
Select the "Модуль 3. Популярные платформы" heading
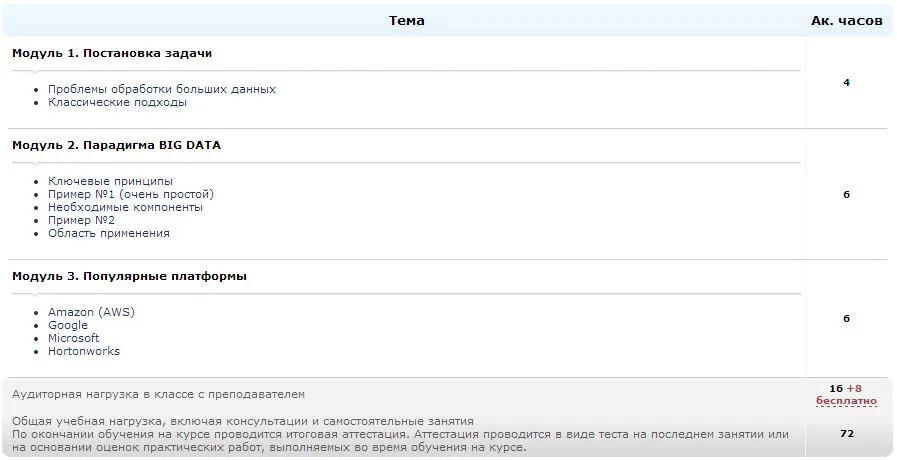[129, 276]
